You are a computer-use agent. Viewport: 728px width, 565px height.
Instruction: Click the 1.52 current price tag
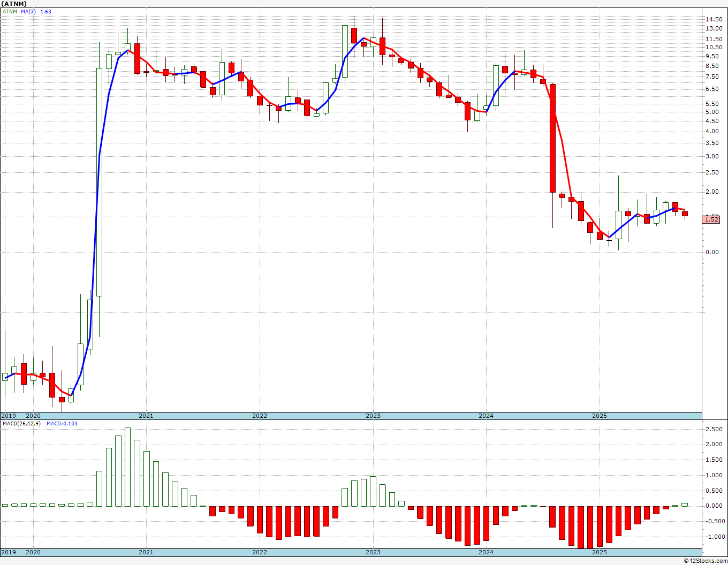(x=711, y=219)
